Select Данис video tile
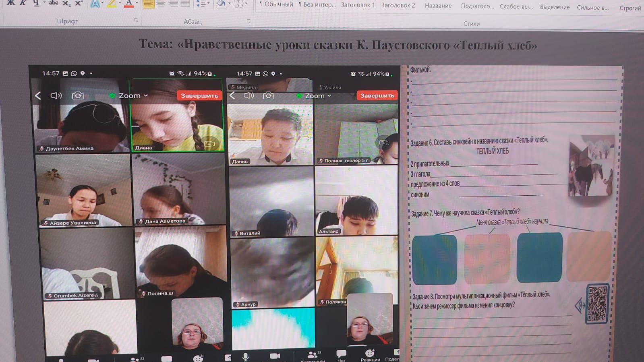 point(270,134)
